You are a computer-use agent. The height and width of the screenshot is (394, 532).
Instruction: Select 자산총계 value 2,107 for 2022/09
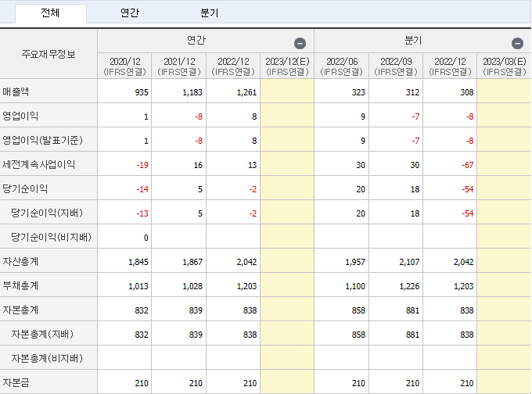(409, 262)
